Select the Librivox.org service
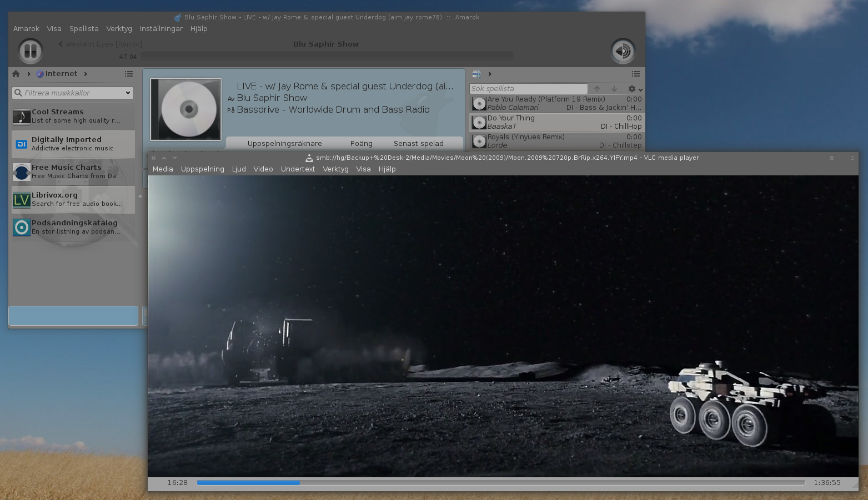The height and width of the screenshot is (500, 868). (73, 200)
